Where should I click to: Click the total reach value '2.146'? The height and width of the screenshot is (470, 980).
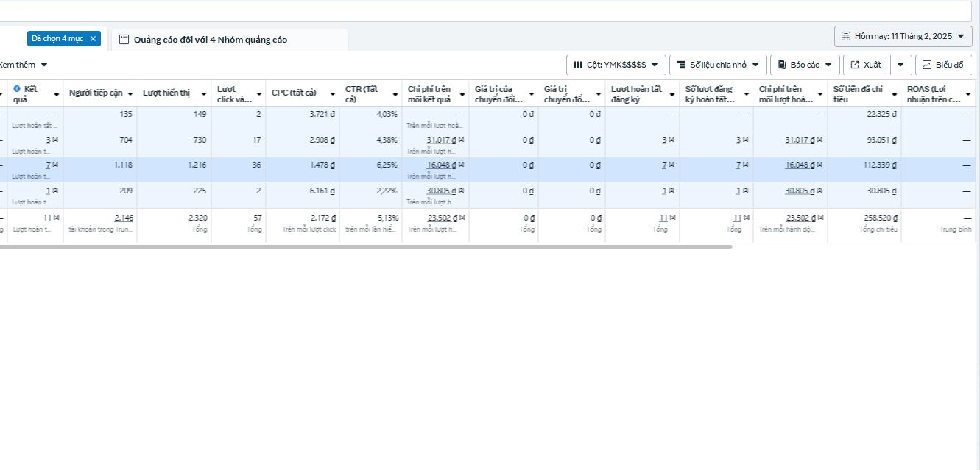point(124,218)
